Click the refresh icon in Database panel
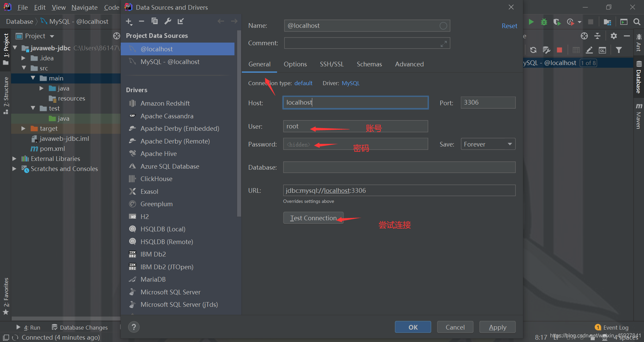This screenshot has height=342, width=644. (533, 50)
